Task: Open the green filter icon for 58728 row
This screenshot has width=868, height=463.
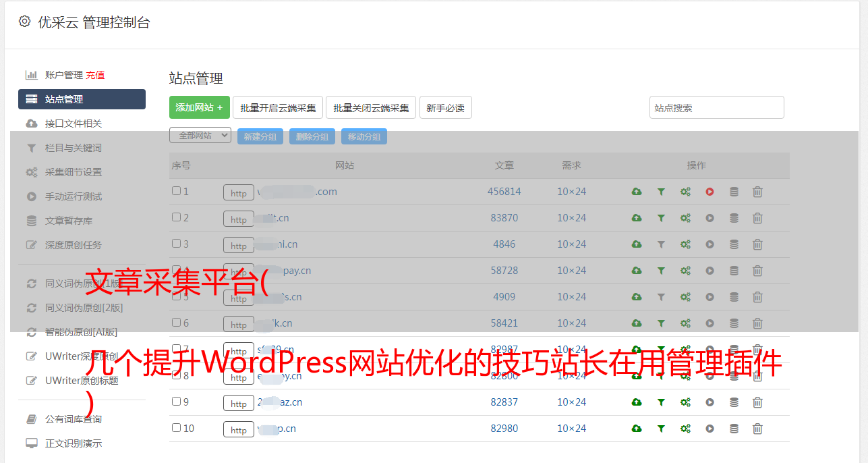Action: (661, 271)
